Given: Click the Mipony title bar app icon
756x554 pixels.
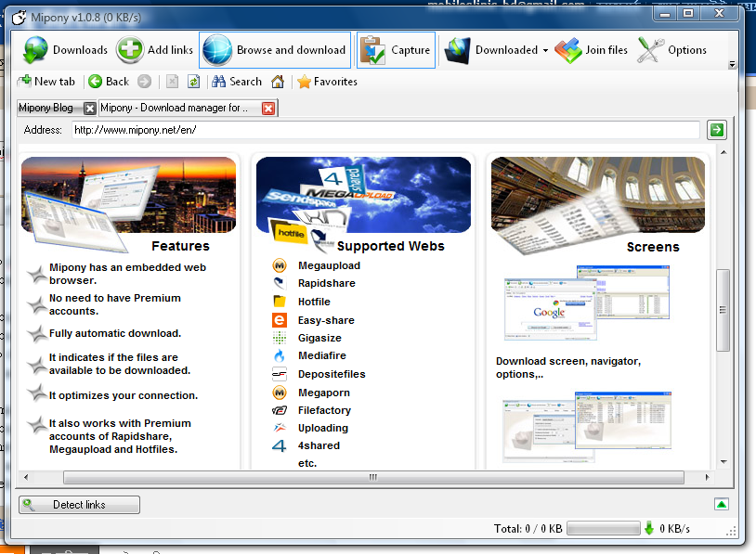Looking at the screenshot, I should (19, 18).
